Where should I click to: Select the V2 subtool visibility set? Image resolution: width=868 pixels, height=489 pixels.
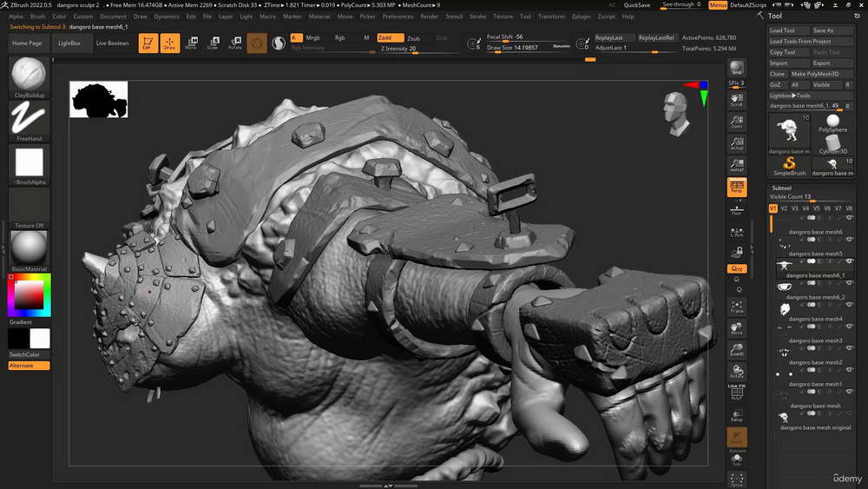pyautogui.click(x=784, y=208)
